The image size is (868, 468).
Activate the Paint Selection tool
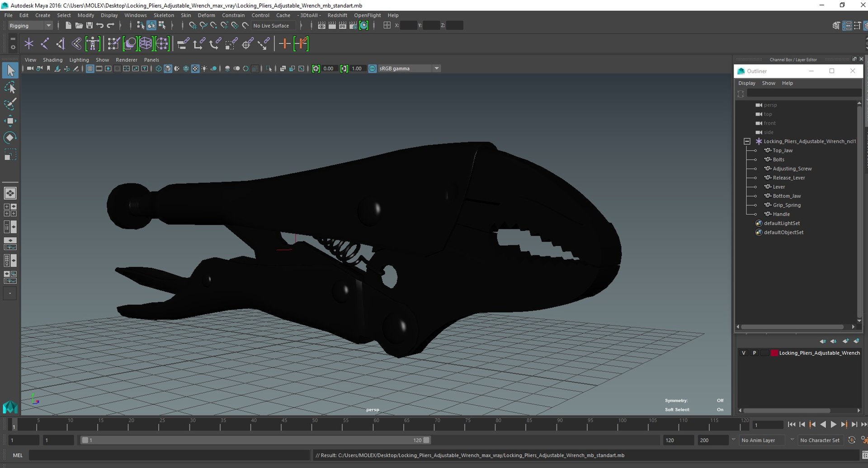coord(10,104)
